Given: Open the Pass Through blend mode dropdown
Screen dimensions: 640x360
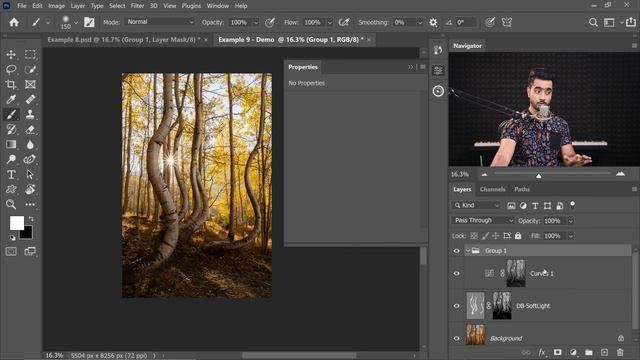Looking at the screenshot, I should click(x=483, y=220).
